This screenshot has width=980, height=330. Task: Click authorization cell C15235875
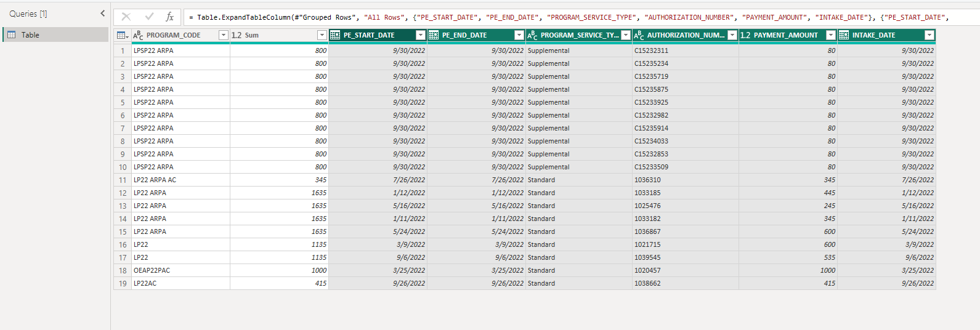point(686,89)
